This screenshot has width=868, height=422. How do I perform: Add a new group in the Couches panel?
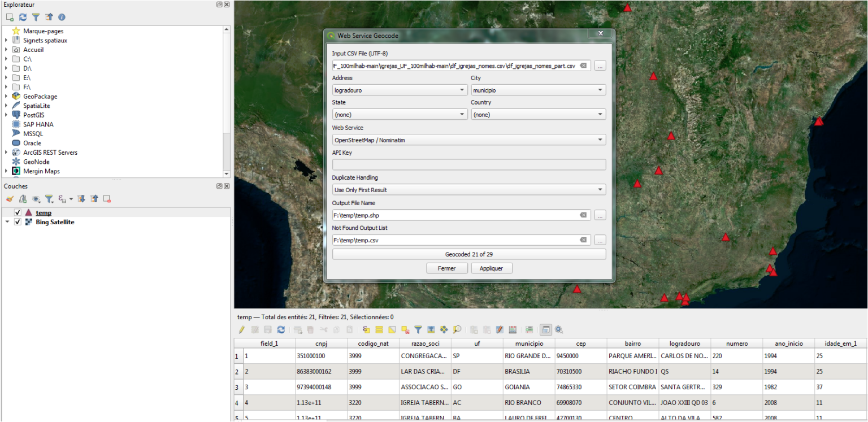pos(23,199)
